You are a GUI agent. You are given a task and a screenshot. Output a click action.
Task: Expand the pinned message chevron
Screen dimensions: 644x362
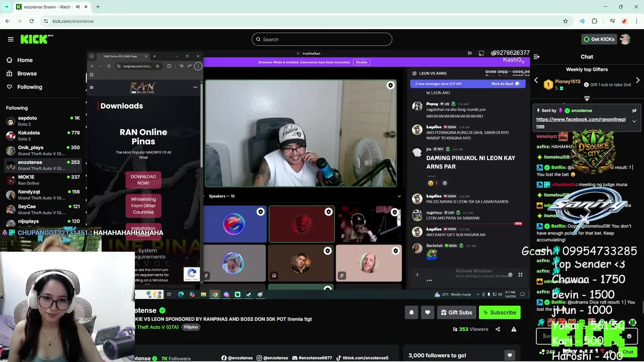point(634,121)
